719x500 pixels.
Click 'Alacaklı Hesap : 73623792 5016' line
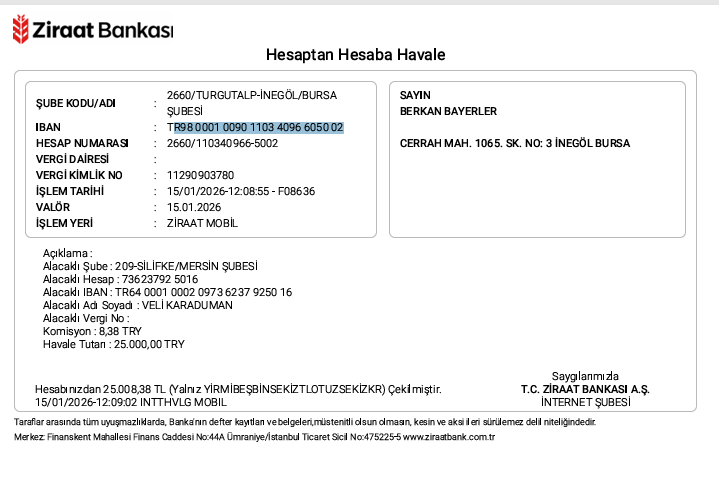pyautogui.click(x=120, y=279)
